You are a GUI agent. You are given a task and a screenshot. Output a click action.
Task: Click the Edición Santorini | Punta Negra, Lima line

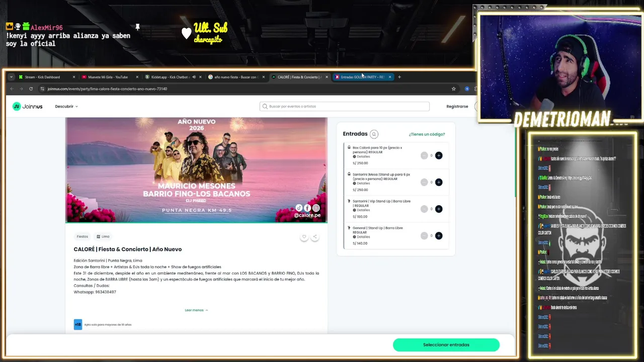pyautogui.click(x=108, y=260)
